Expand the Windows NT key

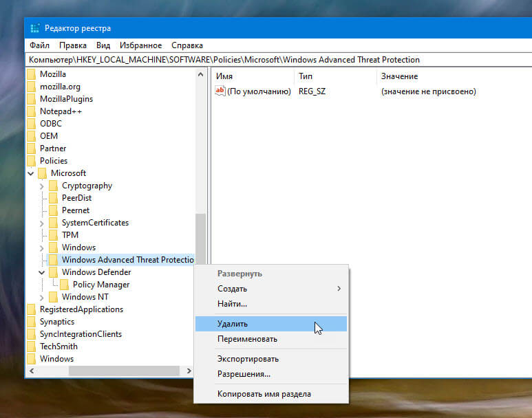(x=42, y=298)
